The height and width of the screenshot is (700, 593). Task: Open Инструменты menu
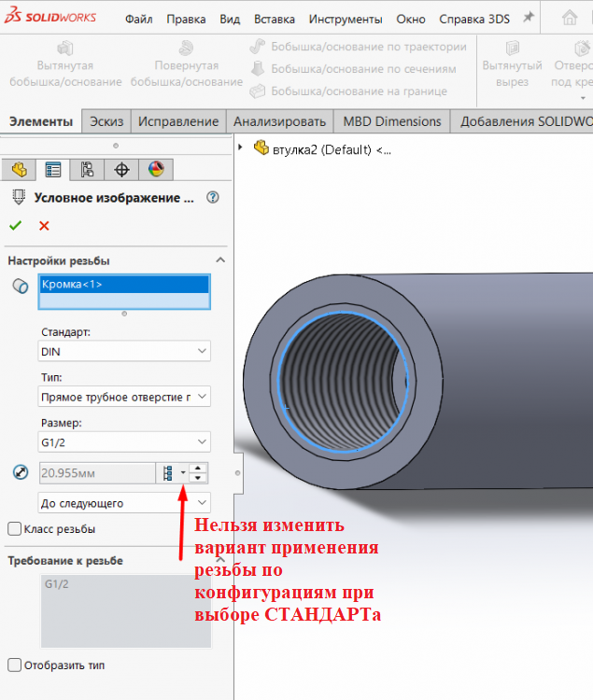(x=346, y=20)
